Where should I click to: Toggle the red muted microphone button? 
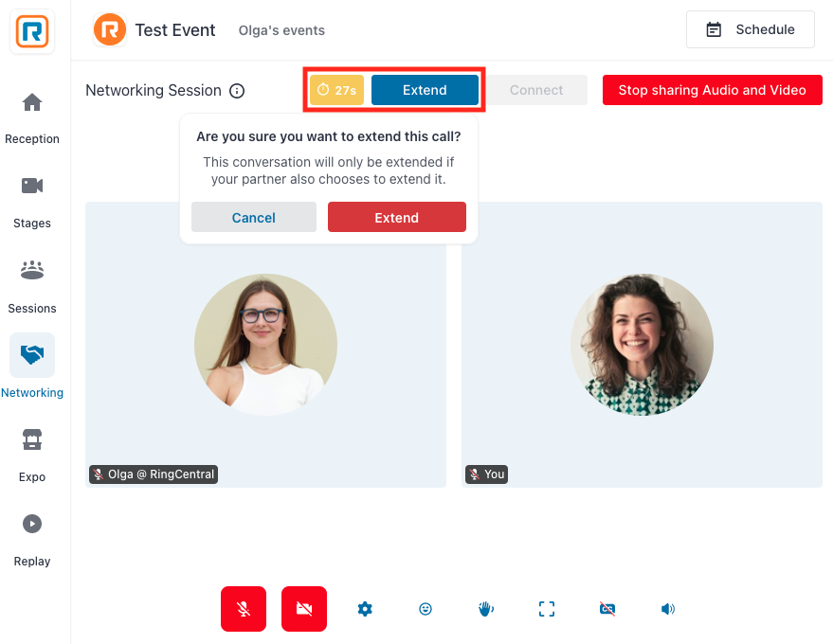click(244, 609)
